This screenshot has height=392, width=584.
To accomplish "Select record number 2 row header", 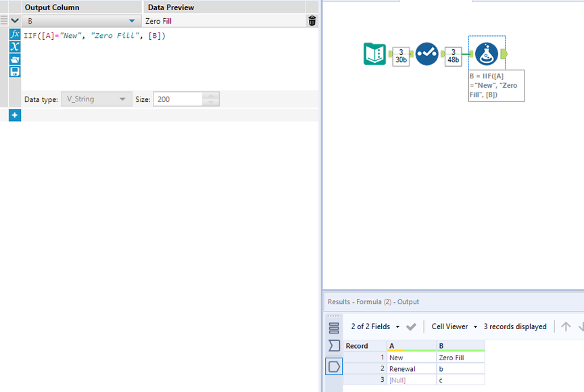I will [x=365, y=368].
